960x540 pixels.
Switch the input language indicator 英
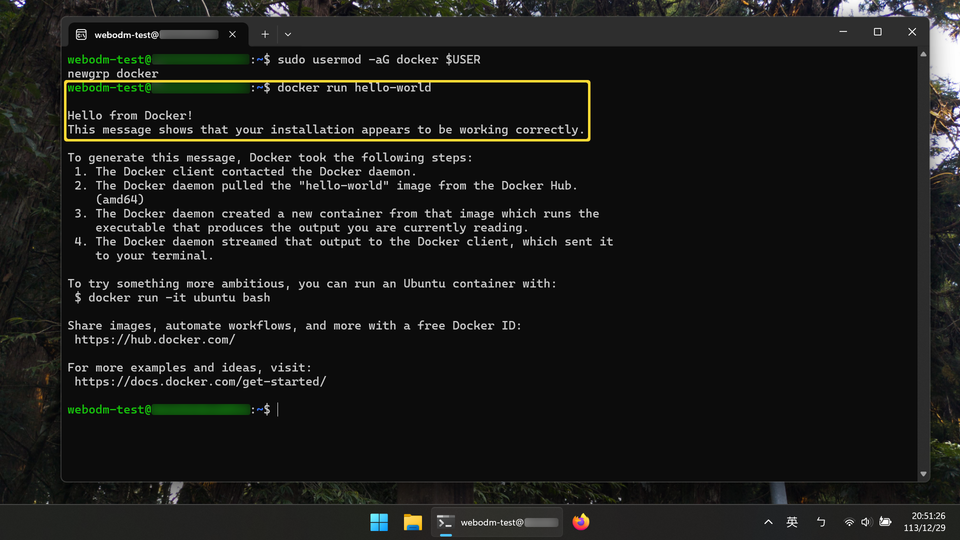(x=792, y=522)
